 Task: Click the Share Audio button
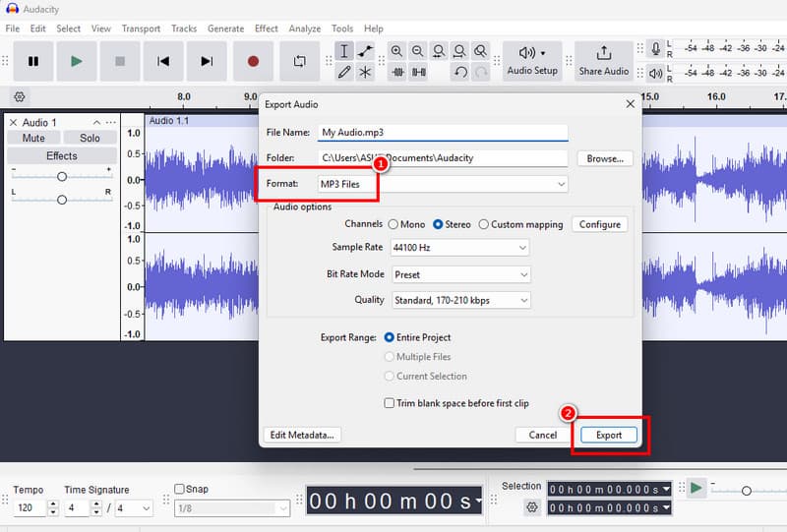coord(603,61)
